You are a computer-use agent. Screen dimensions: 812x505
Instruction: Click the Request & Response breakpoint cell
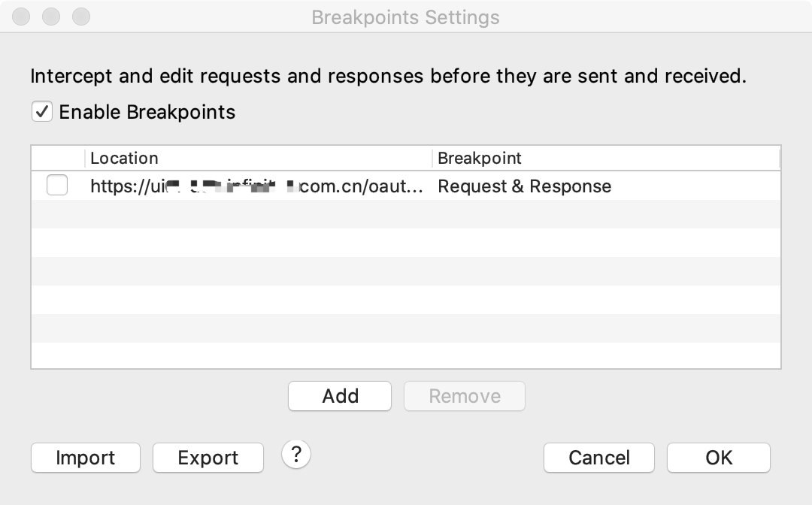(x=526, y=186)
